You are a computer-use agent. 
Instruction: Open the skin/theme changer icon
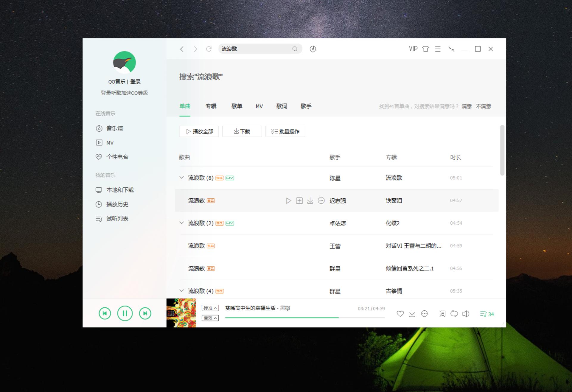click(425, 49)
